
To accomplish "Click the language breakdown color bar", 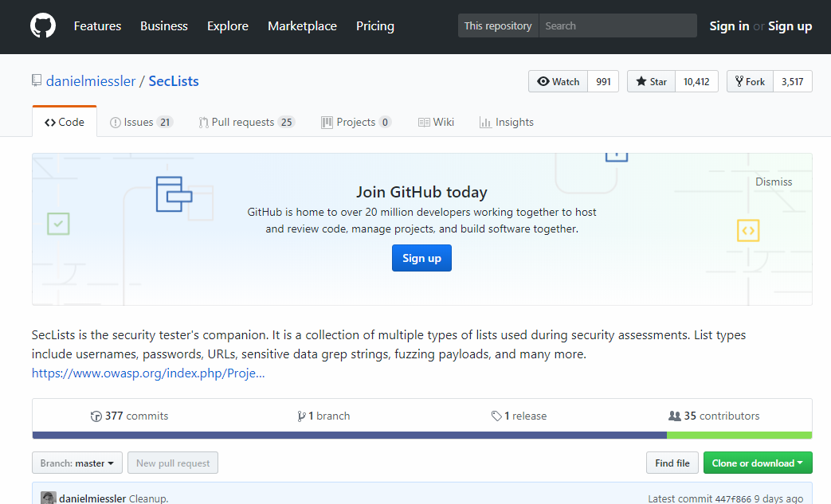I will coord(421,436).
